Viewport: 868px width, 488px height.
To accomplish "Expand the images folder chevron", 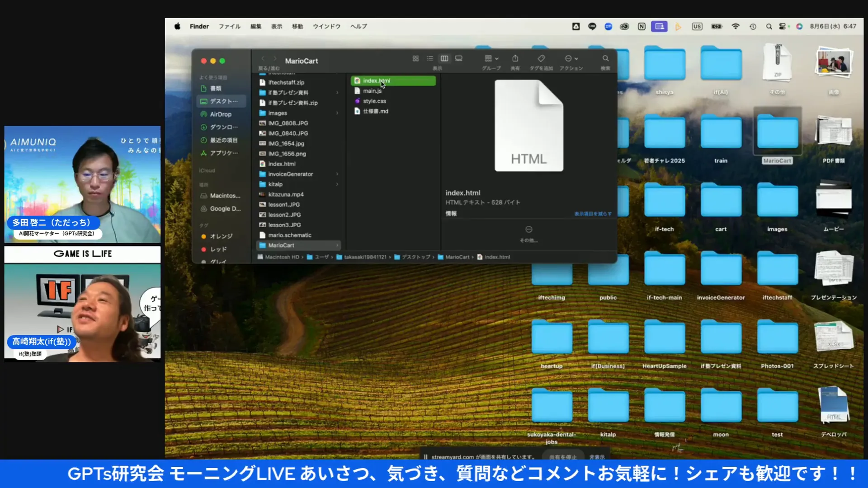I will 337,113.
